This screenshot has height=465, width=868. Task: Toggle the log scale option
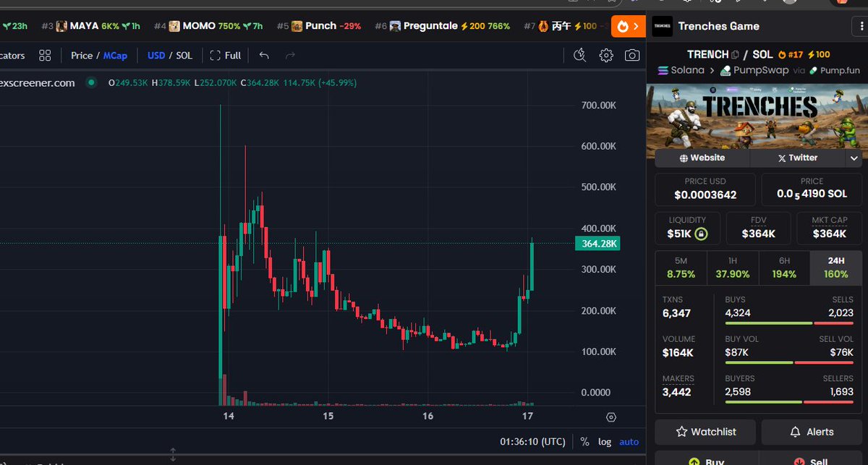point(605,441)
